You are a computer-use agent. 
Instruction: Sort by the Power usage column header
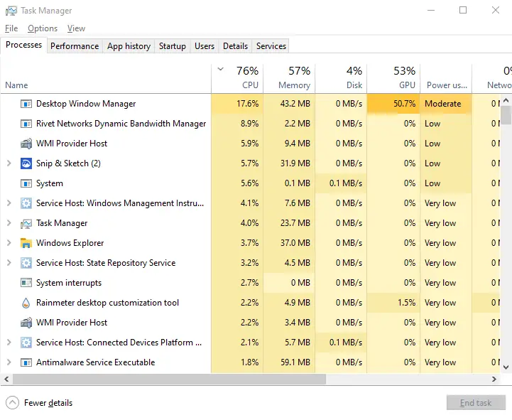click(447, 78)
